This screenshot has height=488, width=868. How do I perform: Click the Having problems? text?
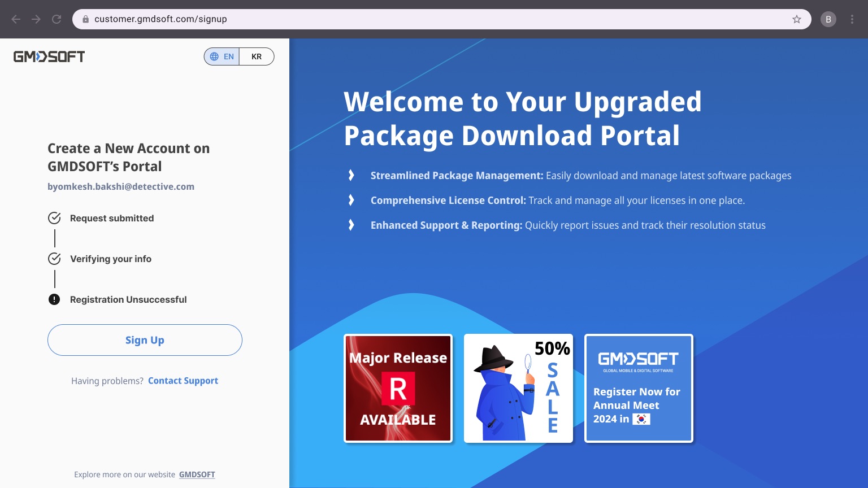107,381
